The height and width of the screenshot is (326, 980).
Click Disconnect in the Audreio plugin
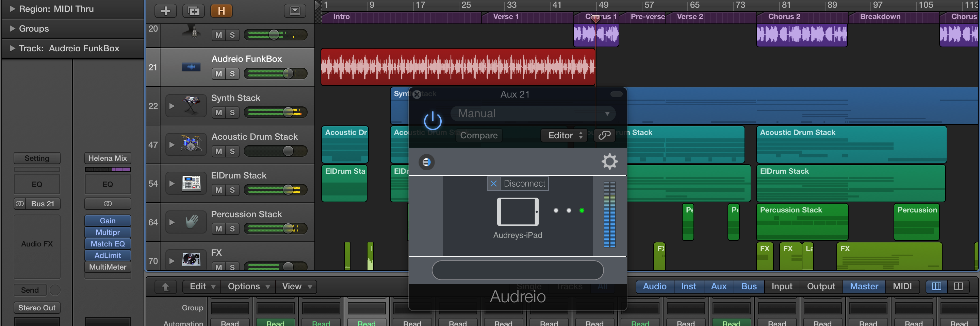pos(518,184)
